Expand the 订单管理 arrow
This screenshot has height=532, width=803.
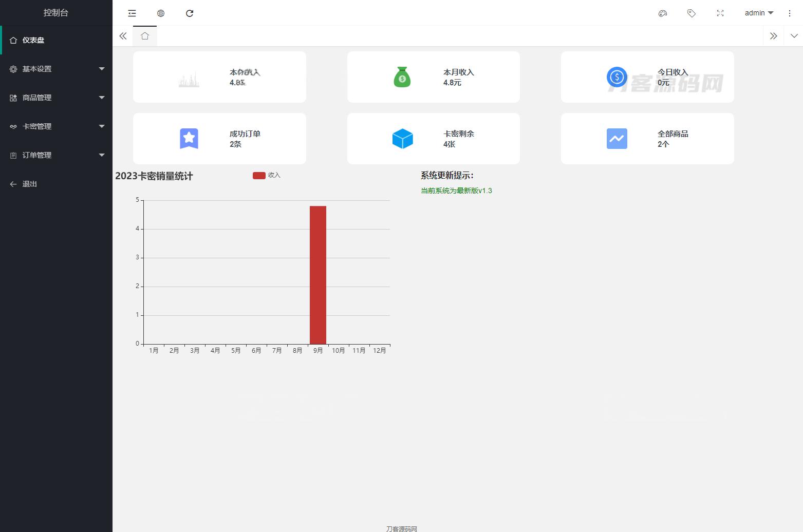[102, 155]
